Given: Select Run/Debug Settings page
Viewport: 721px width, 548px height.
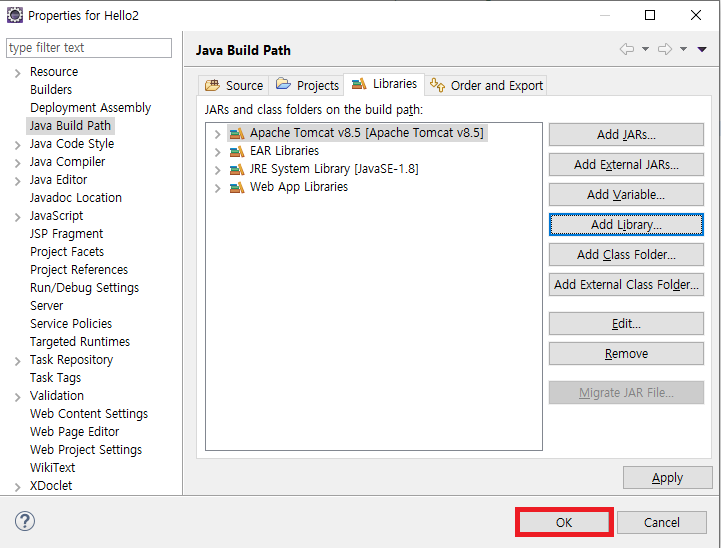Looking at the screenshot, I should pyautogui.click(x=85, y=288).
